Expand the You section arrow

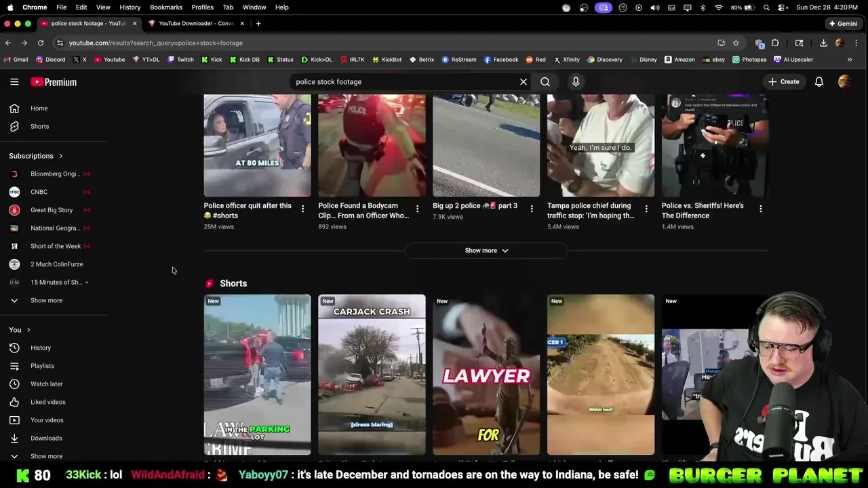(28, 330)
